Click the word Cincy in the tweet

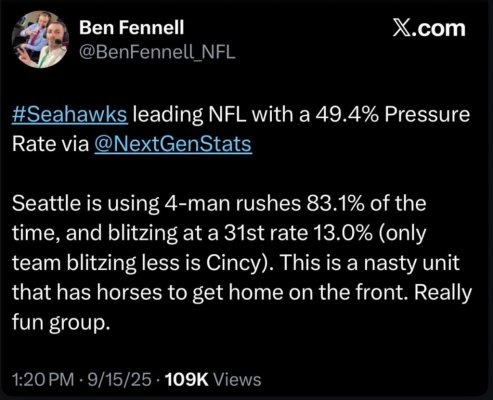(x=233, y=263)
